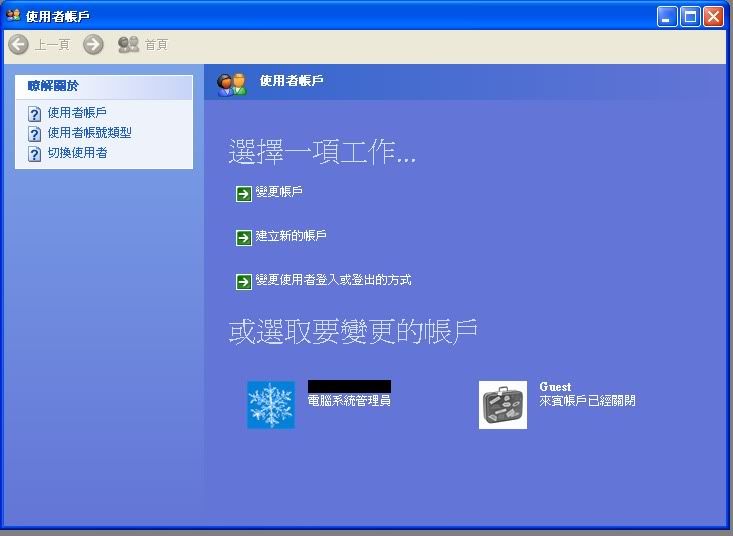Screen dimensions: 733x536
Task: Open 使用者帳號類型 help topic text
Action: tap(89, 133)
